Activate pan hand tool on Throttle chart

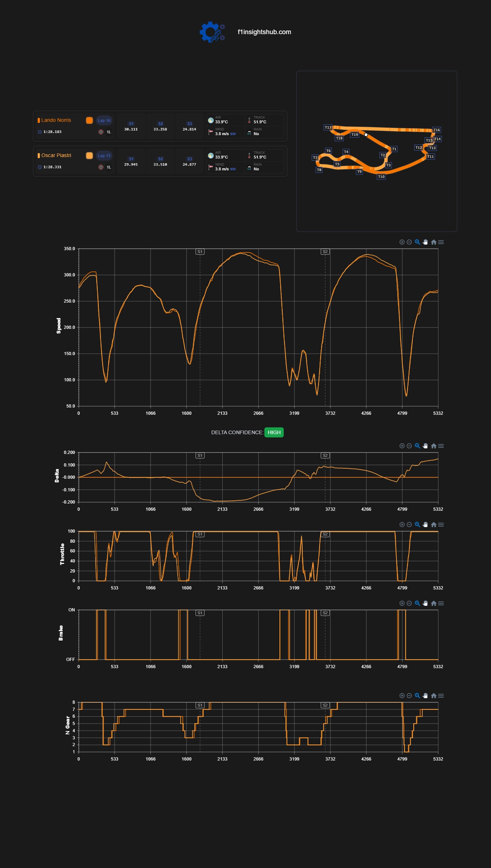click(x=425, y=524)
